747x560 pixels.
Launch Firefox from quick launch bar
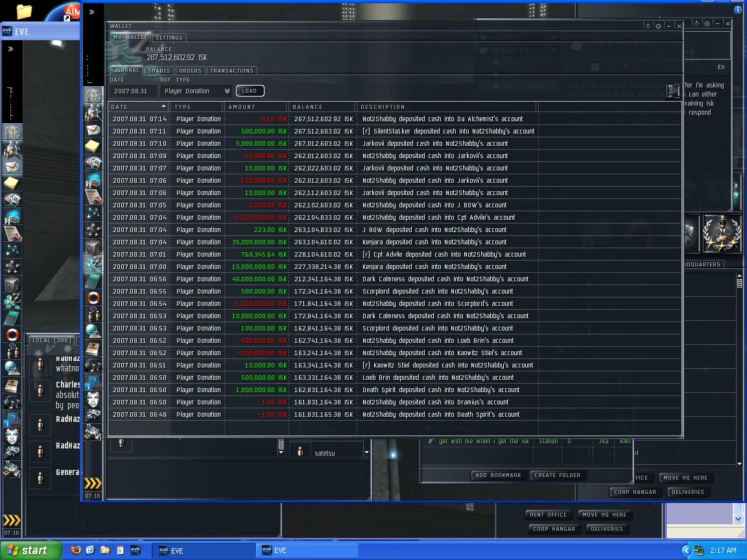[75, 550]
